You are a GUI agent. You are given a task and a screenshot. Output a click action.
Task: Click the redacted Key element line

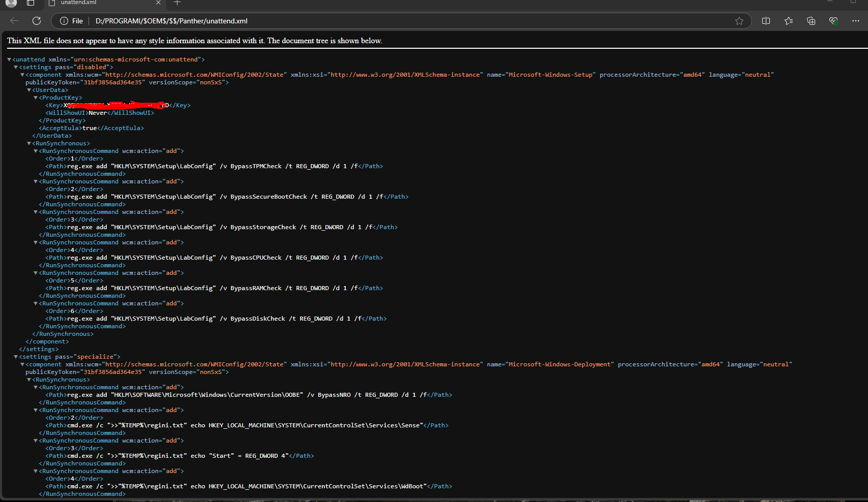click(118, 105)
